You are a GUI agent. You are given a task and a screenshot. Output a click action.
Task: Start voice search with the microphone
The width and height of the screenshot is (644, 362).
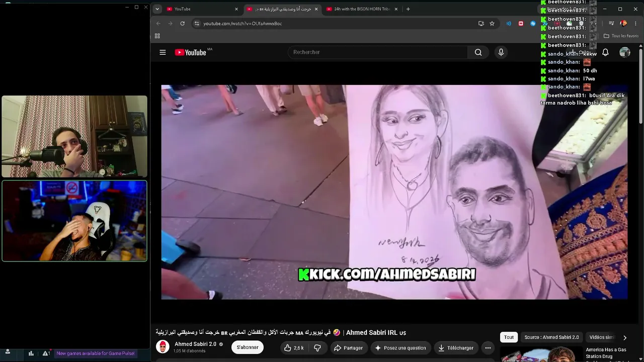(x=501, y=52)
